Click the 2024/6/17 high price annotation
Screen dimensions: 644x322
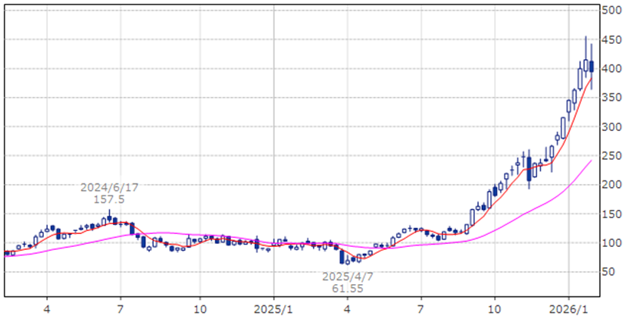110,186
